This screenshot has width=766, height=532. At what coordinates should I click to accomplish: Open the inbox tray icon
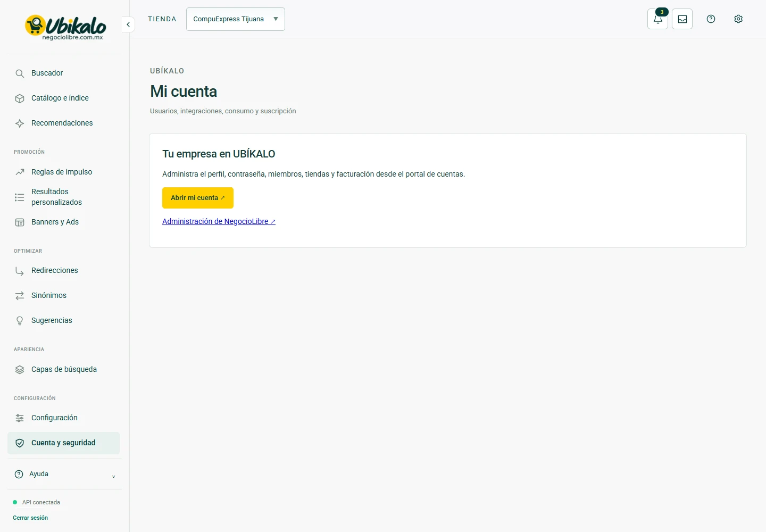click(682, 19)
